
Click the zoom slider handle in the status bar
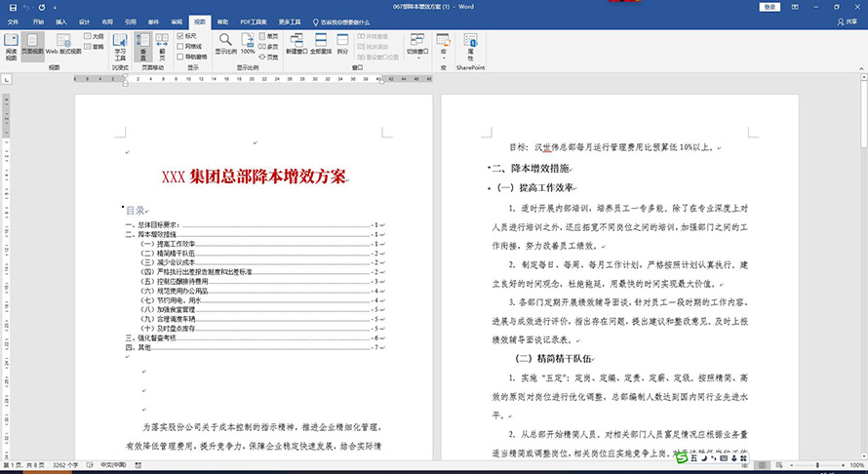point(817,465)
